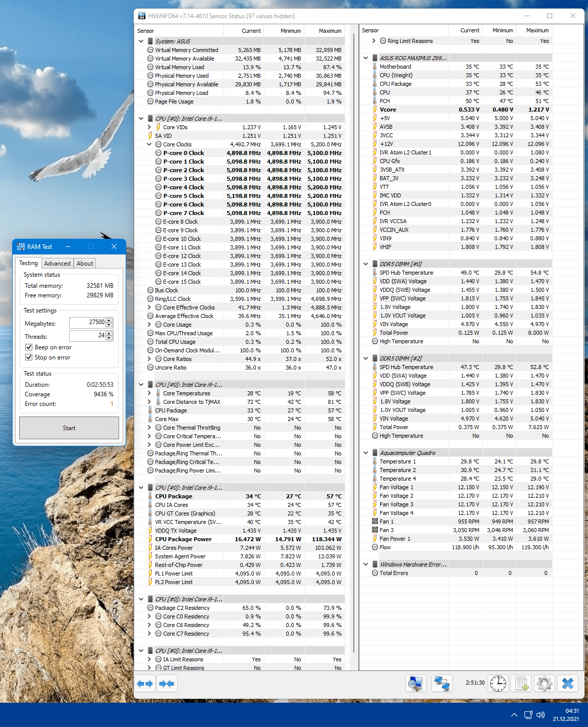Expand the Core Effective Clocks row
Image resolution: width=588 pixels, height=727 pixels.
coord(149,307)
